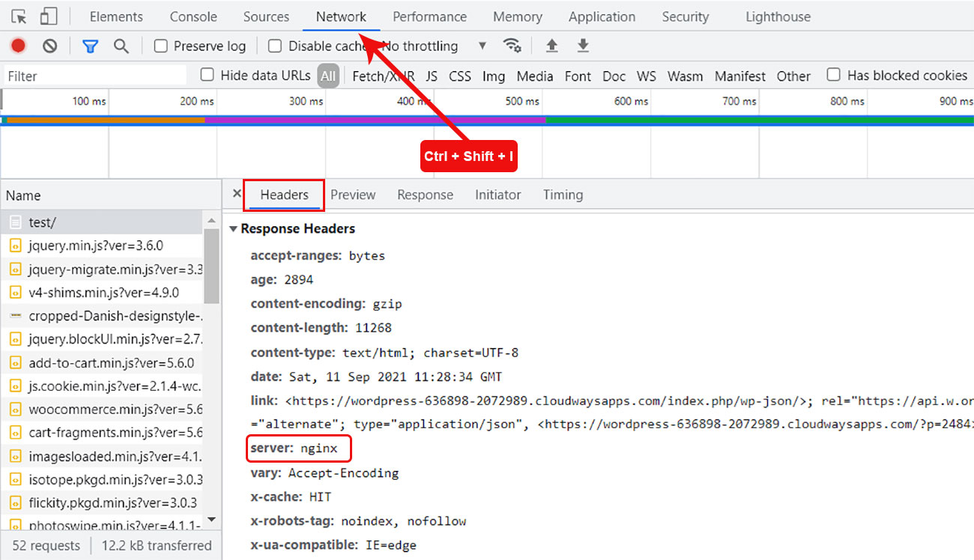Screen dimensions: 974x560
Task: Select the Headers detail tab
Action: point(285,195)
